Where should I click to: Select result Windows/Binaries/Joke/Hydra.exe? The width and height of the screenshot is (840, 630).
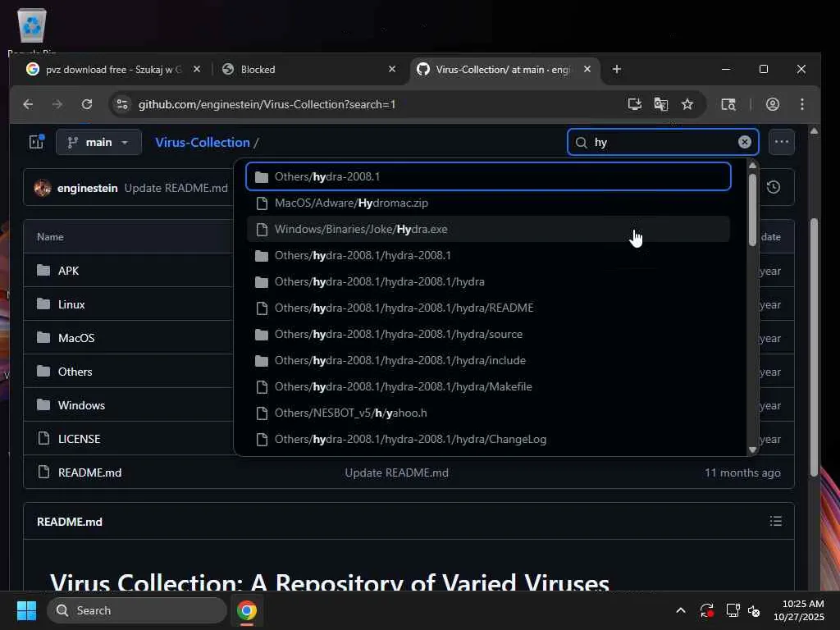tap(488, 229)
